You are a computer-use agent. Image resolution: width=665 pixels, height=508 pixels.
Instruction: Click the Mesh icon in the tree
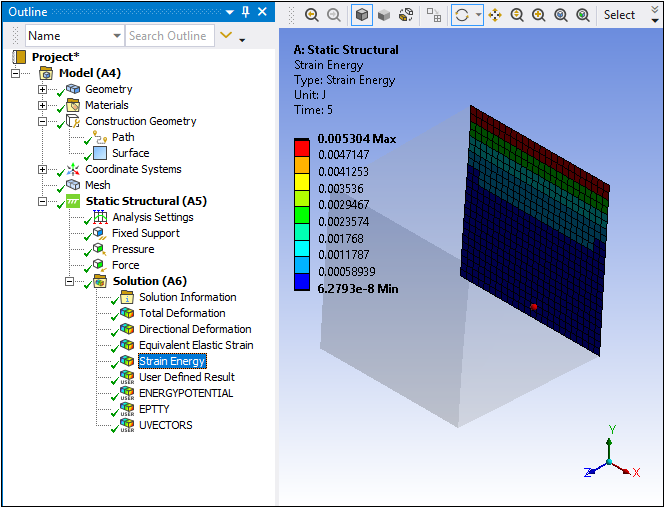click(73, 185)
